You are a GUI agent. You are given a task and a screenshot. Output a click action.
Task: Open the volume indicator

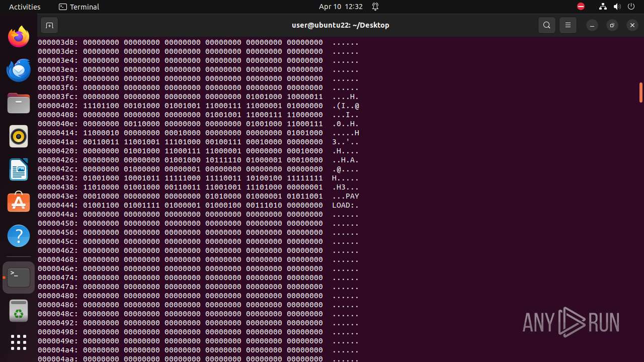click(x=617, y=7)
